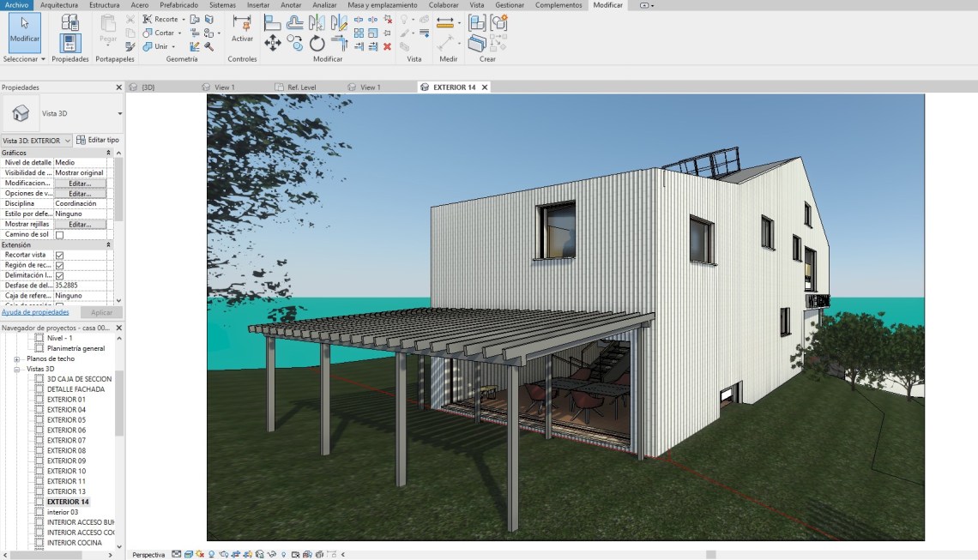The height and width of the screenshot is (560, 978).
Task: Enable the Camino de sol checkbox
Action: click(60, 234)
